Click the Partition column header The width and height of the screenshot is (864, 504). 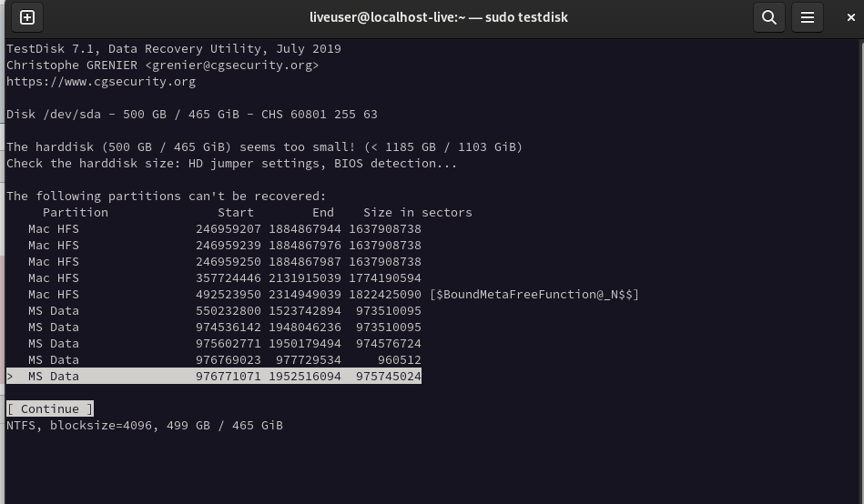click(76, 213)
